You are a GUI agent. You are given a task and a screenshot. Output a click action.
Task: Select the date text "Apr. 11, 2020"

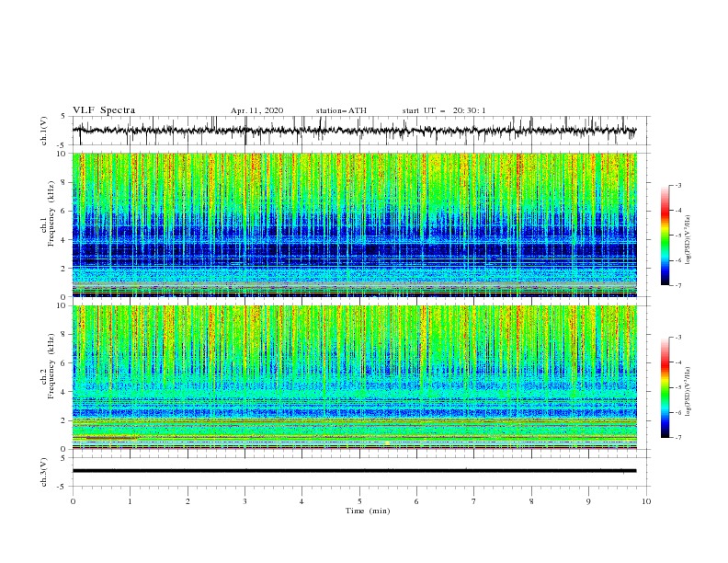(256, 110)
